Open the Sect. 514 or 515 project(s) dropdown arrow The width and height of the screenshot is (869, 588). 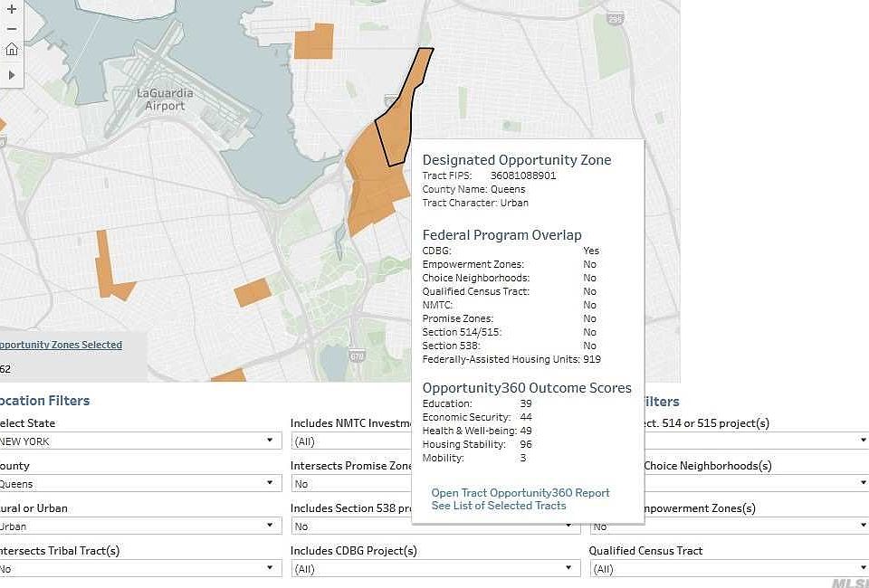863,441
